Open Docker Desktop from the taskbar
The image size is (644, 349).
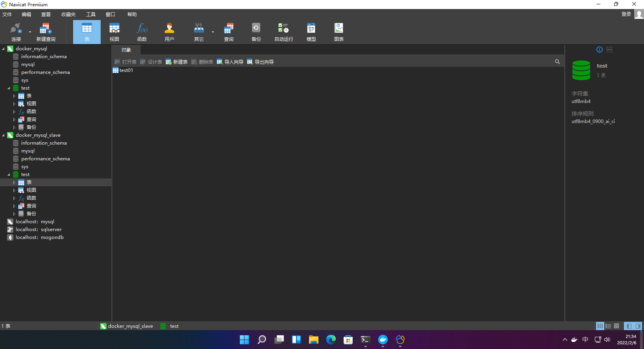click(x=383, y=340)
